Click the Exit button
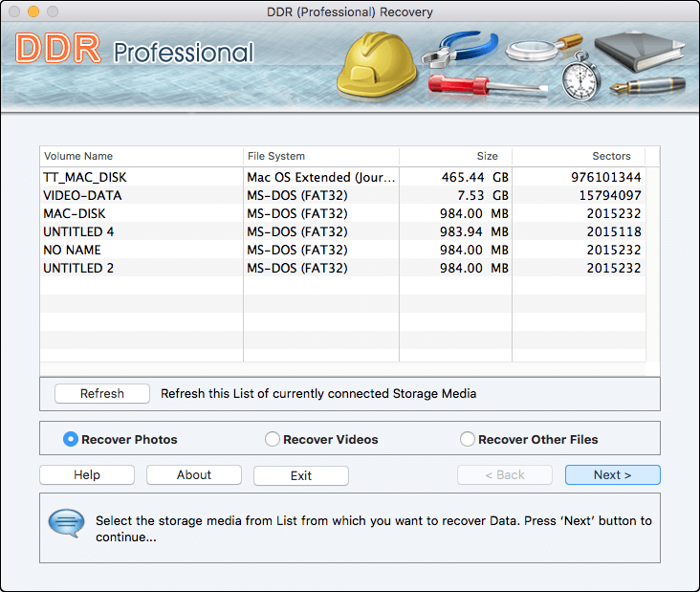This screenshot has width=700, height=592. (x=301, y=475)
